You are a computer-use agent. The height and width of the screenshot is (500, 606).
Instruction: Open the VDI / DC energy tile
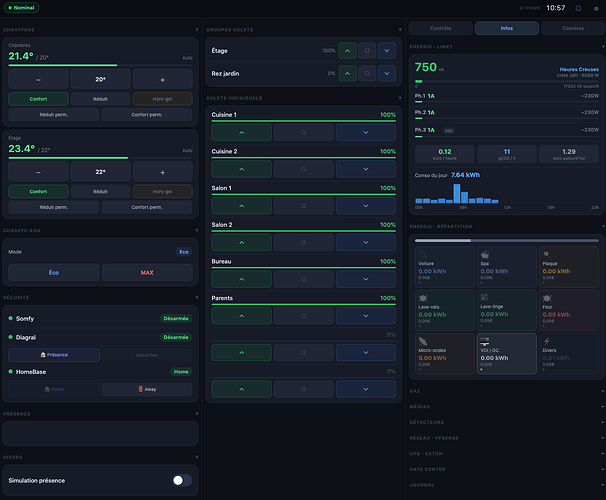[506, 354]
